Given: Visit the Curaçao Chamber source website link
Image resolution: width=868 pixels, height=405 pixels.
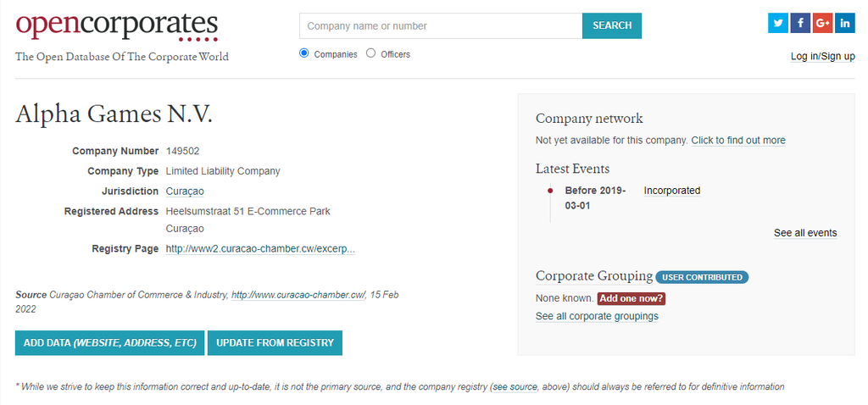Looking at the screenshot, I should [298, 295].
